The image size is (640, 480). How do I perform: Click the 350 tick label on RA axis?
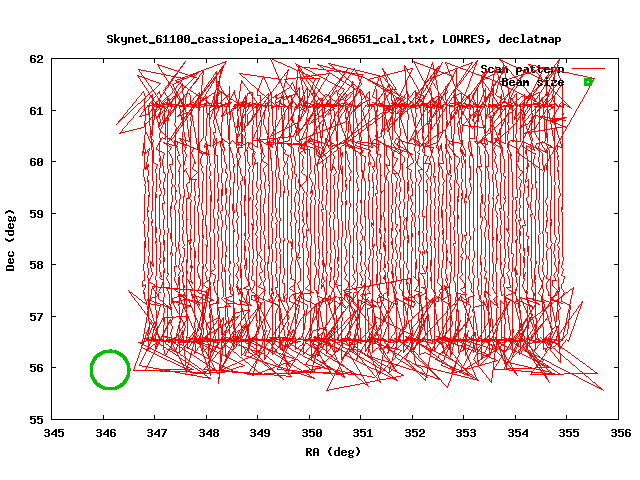click(311, 434)
